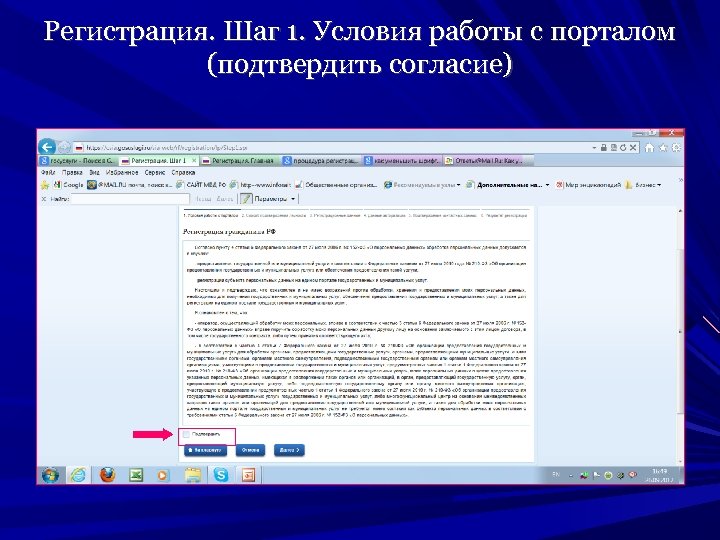Viewport: 720px width, 540px height.
Task: Click the Отмена button
Action: [x=250, y=450]
